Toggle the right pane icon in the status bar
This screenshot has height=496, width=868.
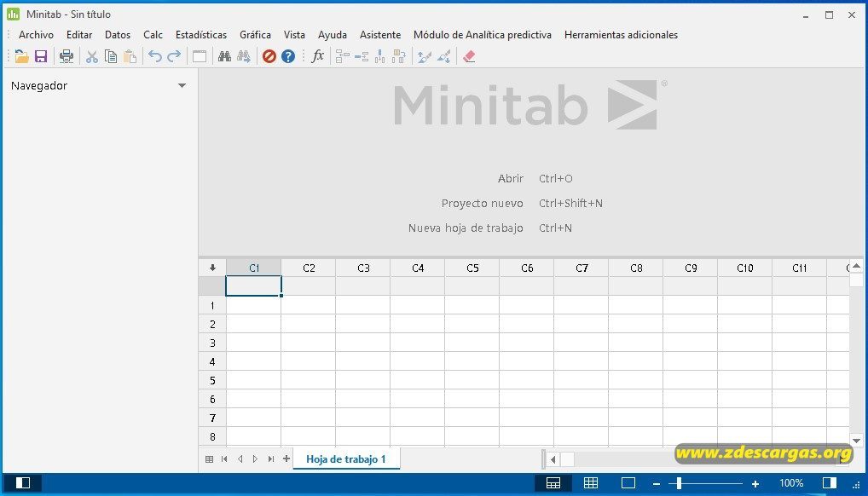pos(830,482)
